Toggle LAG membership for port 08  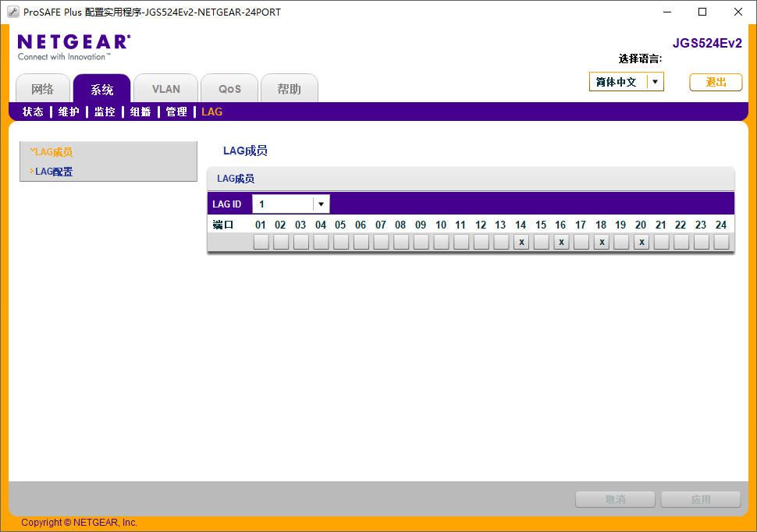tap(401, 242)
